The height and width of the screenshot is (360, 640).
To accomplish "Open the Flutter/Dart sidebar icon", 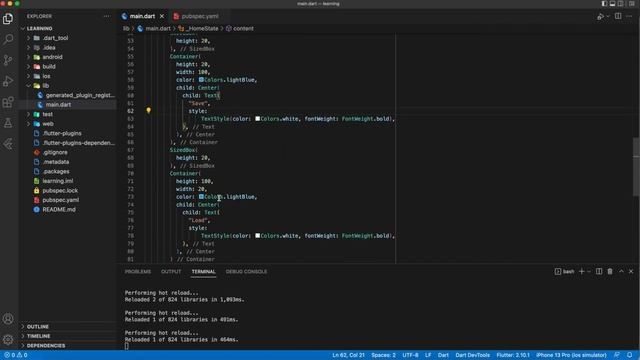I will pyautogui.click(x=8, y=144).
